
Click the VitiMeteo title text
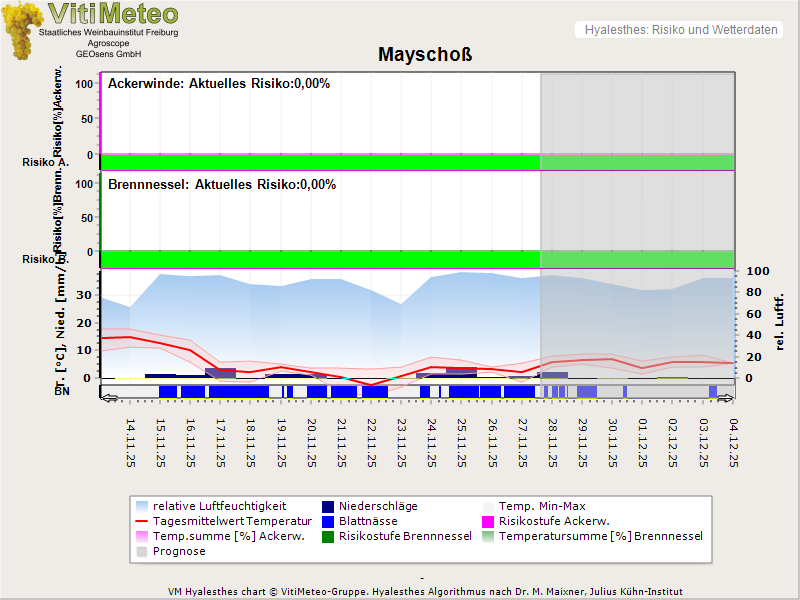[113, 14]
